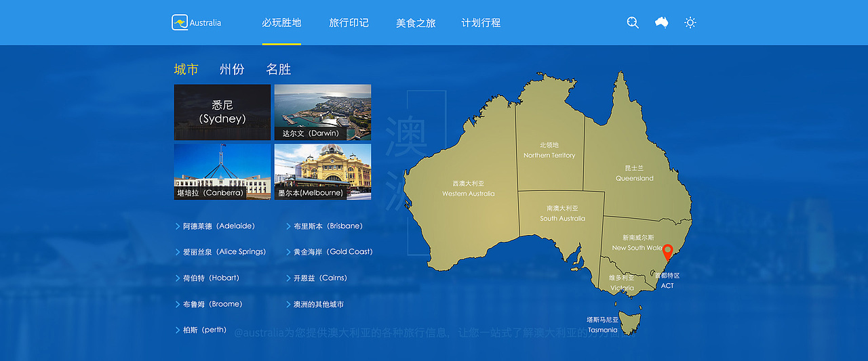This screenshot has height=361, width=868.
Task: Switch to the 名胜 tab
Action: pos(279,69)
